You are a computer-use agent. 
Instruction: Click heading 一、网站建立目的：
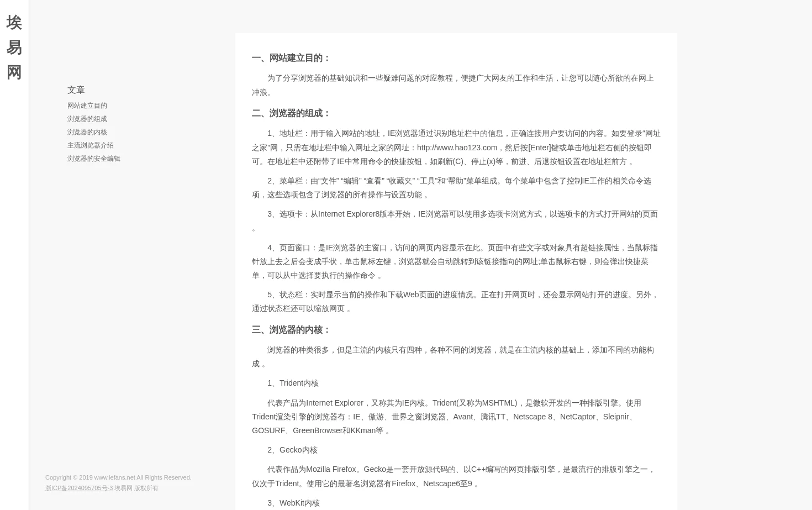291,58
